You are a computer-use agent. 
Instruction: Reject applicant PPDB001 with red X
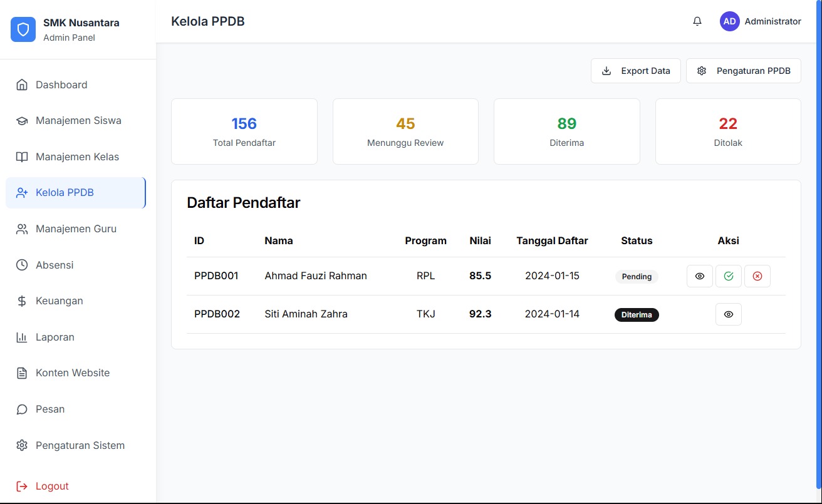point(757,276)
